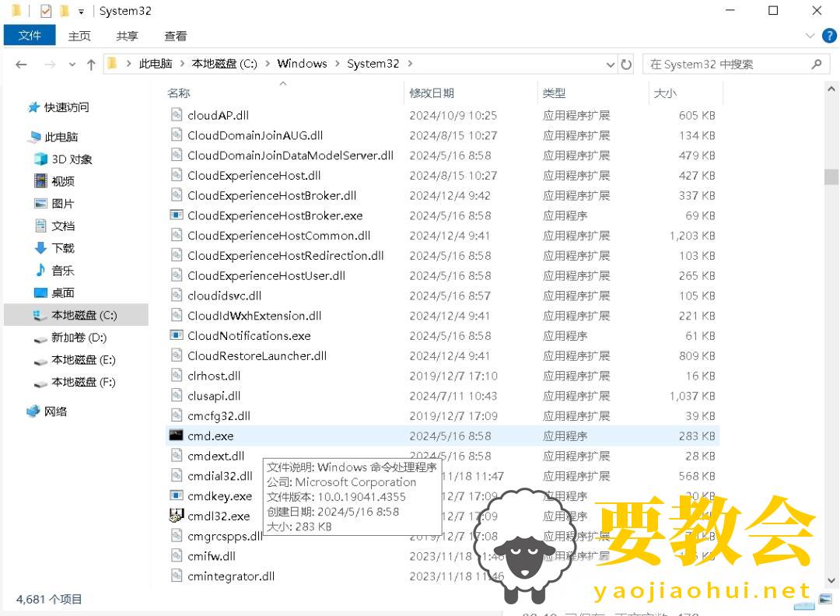Open the recent locations dropdown arrow
840x616 pixels.
point(72,65)
